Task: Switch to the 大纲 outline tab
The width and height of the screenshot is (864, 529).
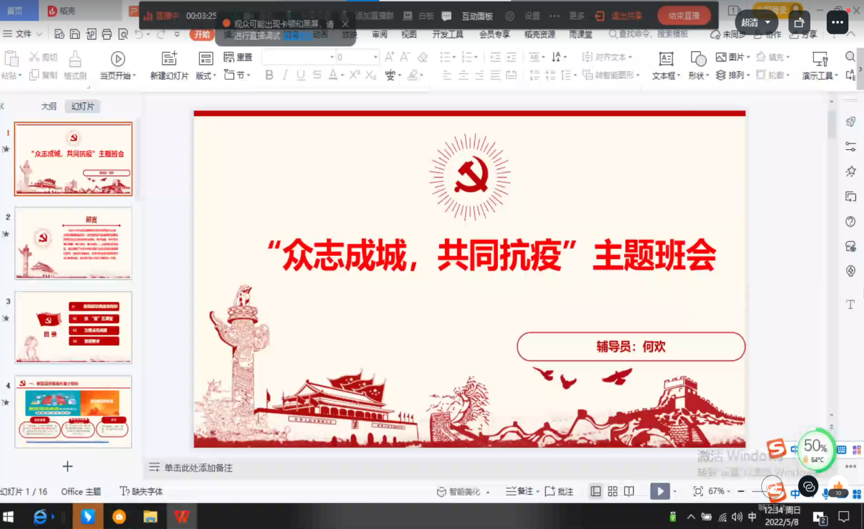Action: click(48, 106)
